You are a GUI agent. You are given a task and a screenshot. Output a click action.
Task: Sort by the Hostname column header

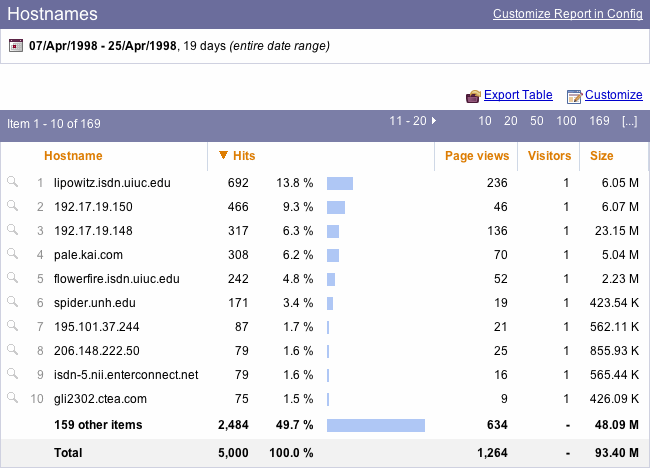[73, 156]
